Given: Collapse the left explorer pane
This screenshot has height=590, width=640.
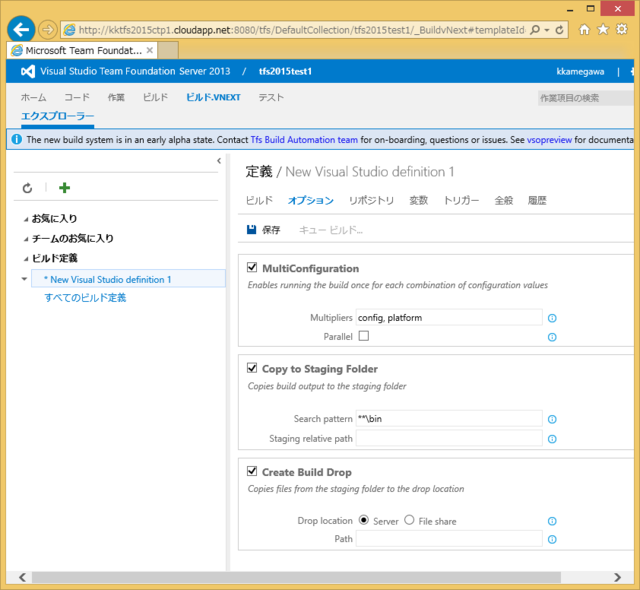Looking at the screenshot, I should point(219,161).
